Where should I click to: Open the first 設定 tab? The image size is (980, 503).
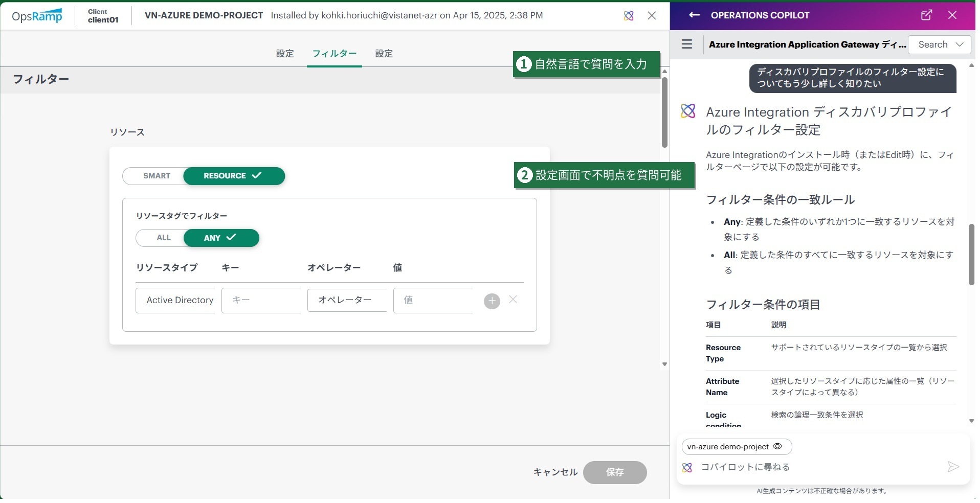[285, 54]
